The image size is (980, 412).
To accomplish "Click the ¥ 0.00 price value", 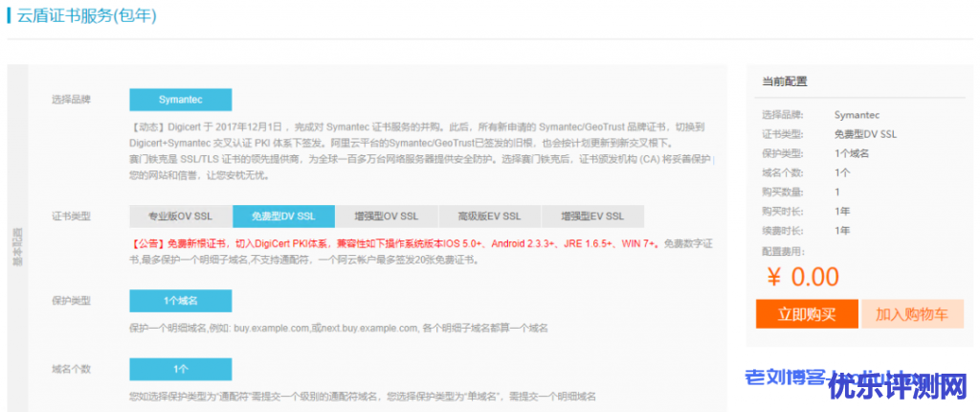I will point(803,276).
